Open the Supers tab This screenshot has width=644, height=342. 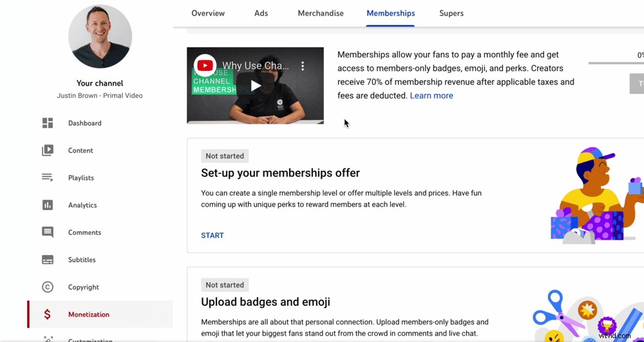[x=451, y=13]
